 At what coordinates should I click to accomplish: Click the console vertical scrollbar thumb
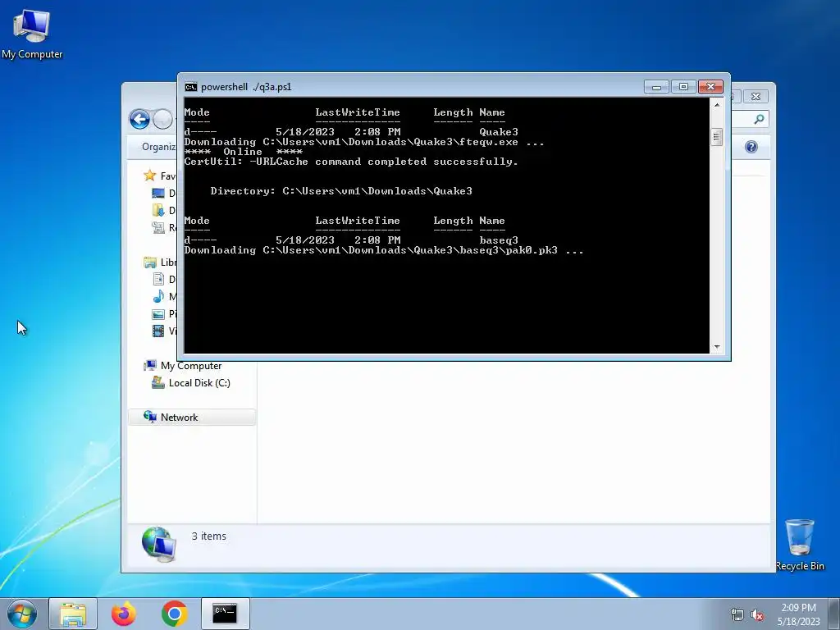(717, 137)
